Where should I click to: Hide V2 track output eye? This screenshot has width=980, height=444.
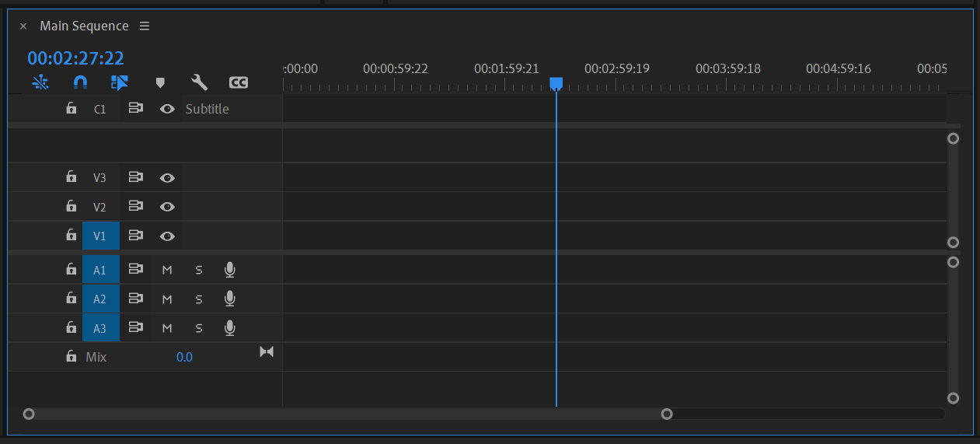pos(167,207)
